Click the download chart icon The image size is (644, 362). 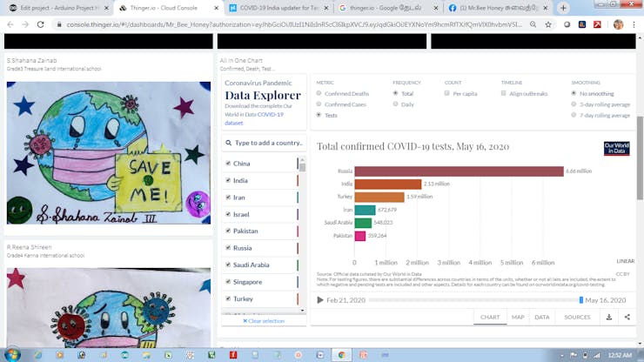(609, 317)
